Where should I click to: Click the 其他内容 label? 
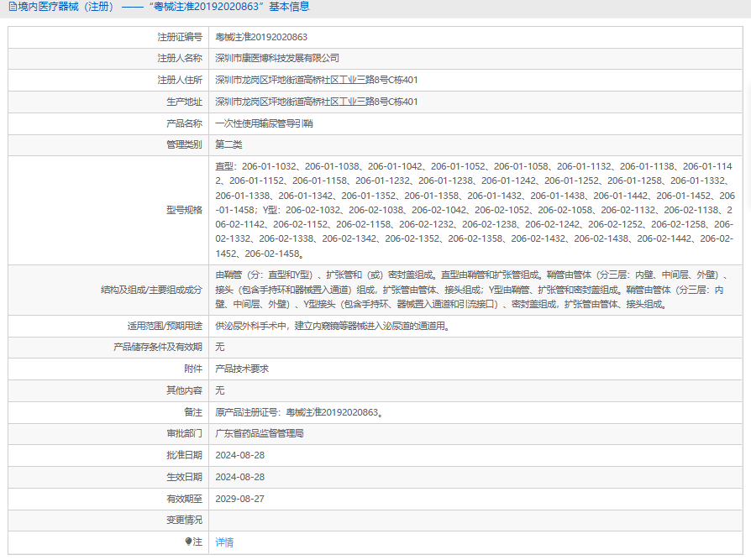184,390
